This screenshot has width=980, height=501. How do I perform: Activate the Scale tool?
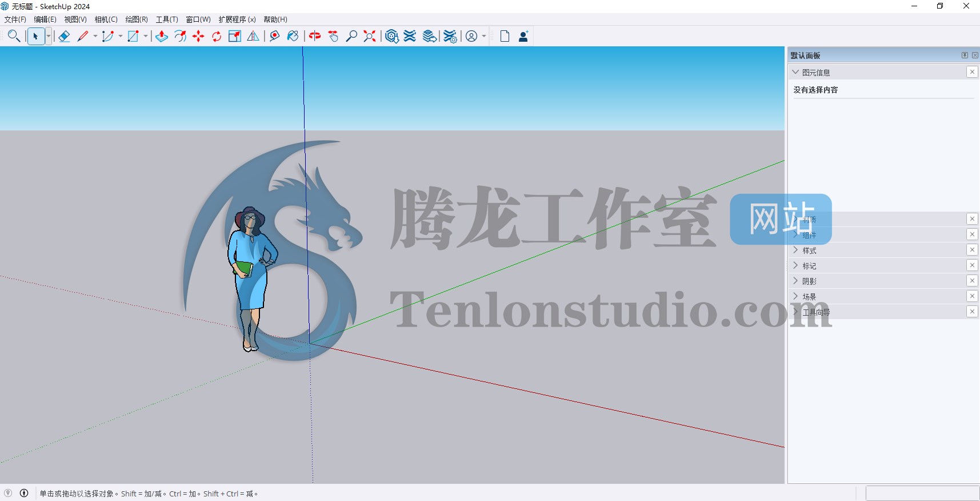click(235, 36)
